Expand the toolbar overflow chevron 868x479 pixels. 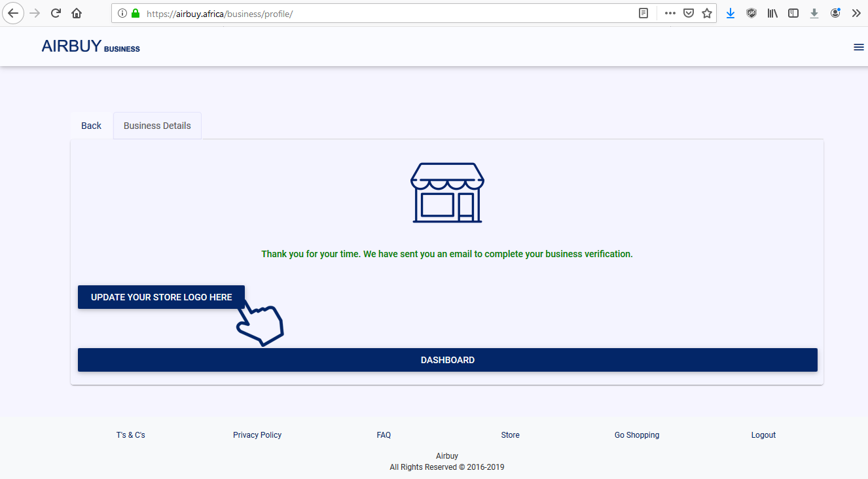click(856, 13)
